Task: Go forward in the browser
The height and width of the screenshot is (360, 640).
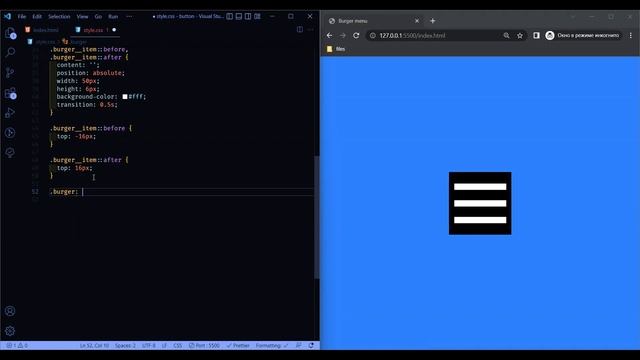Action: (x=343, y=36)
